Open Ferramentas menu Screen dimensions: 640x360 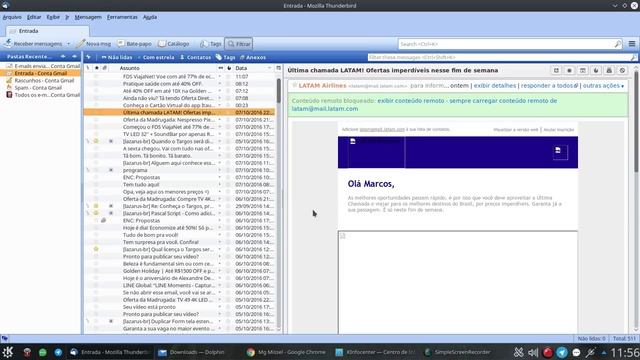pos(122,17)
